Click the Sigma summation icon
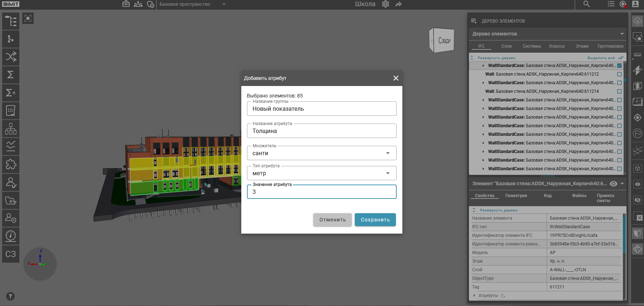The height and width of the screenshot is (306, 644). [11, 75]
